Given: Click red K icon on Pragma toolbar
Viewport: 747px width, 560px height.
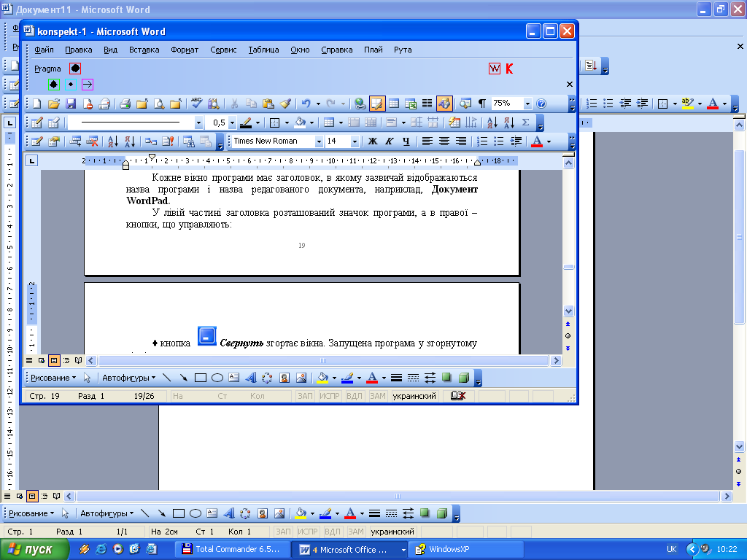Looking at the screenshot, I should (509, 69).
